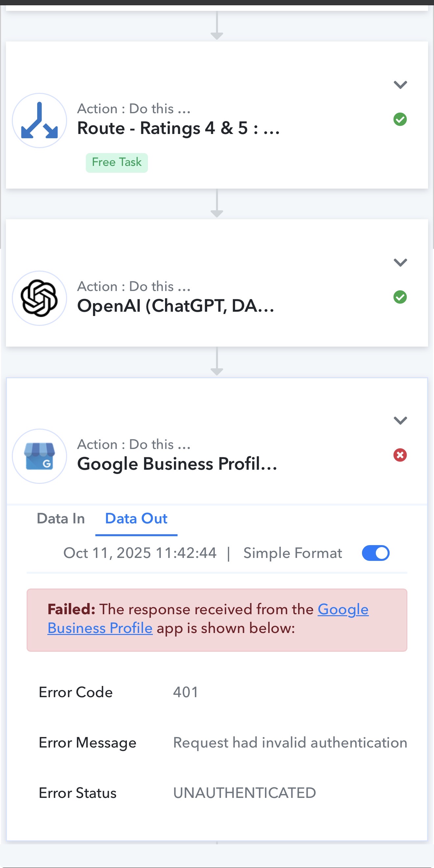This screenshot has height=868, width=434.
Task: Click the Route - Ratings 4 & 5 title
Action: 179,128
